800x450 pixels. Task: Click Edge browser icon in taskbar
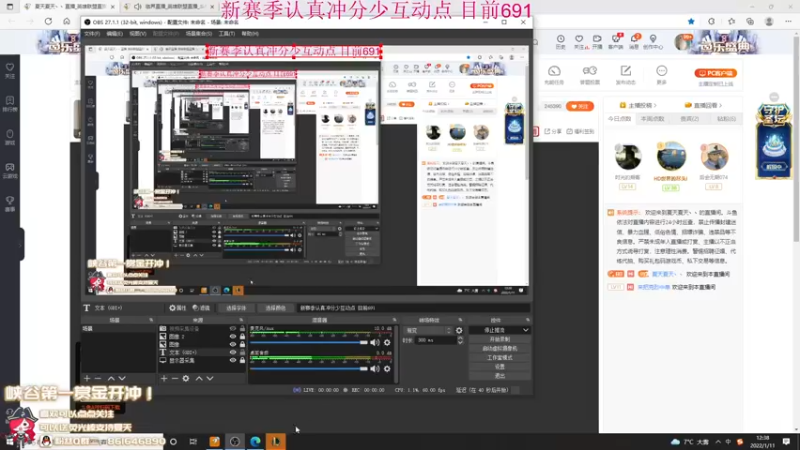click(255, 441)
